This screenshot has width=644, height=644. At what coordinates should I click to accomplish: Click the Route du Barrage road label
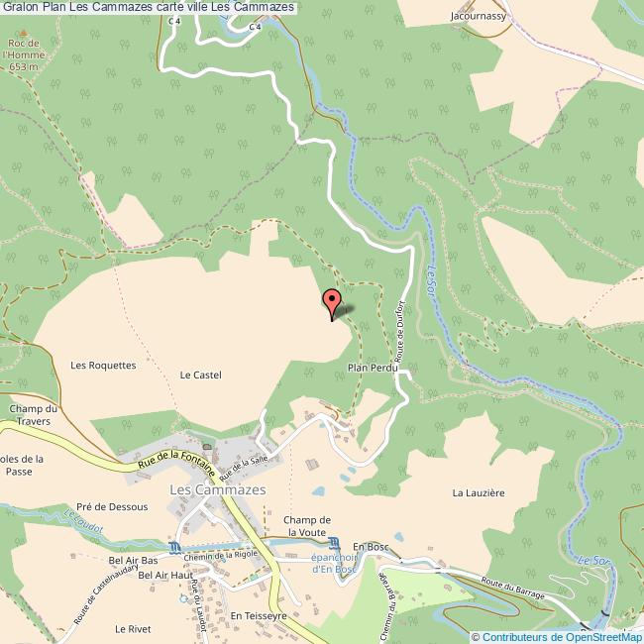click(512, 589)
